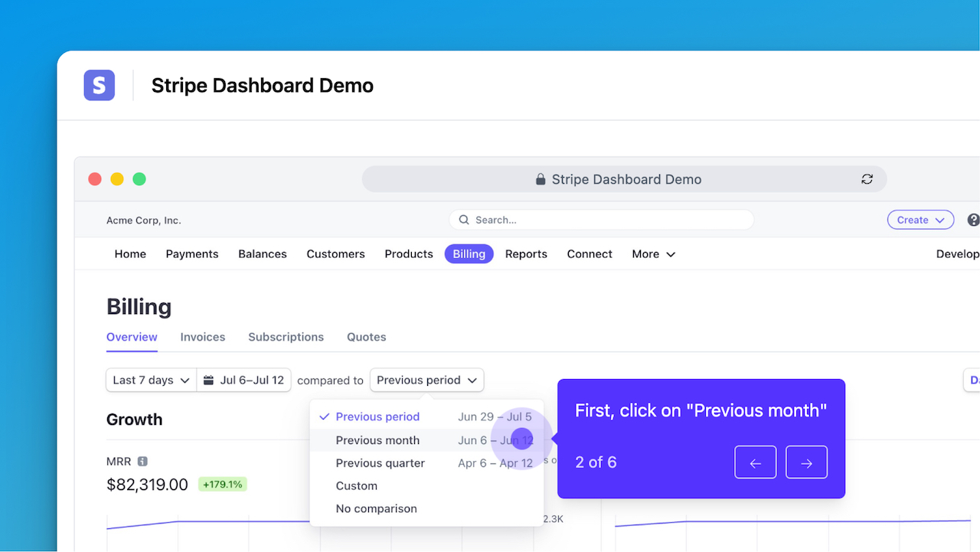Focus the Search input field
The height and width of the screenshot is (552, 980).
coord(601,220)
